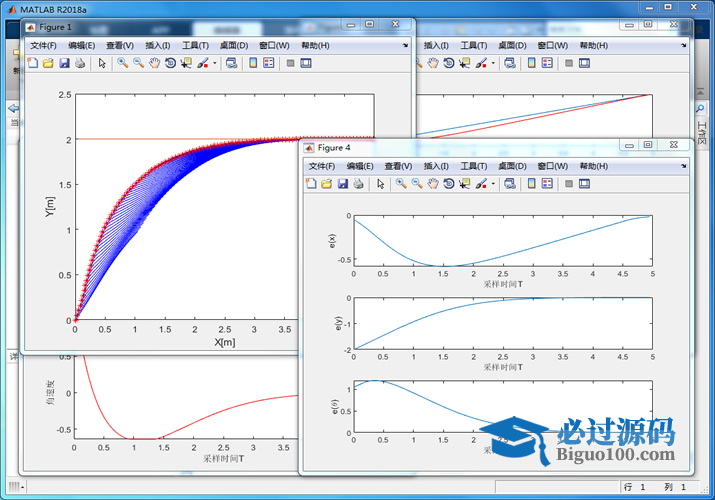The width and height of the screenshot is (715, 500).
Task: Select Brush data tool in Figure 4
Action: click(x=481, y=184)
